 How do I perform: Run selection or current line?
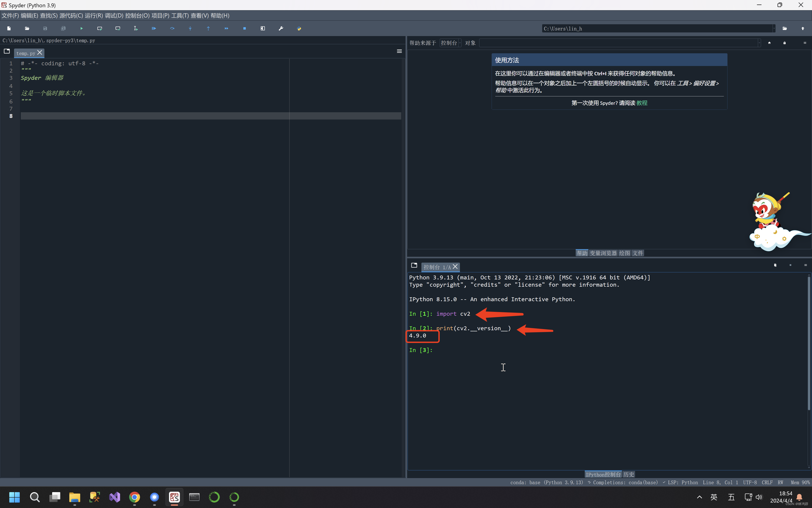136,29
